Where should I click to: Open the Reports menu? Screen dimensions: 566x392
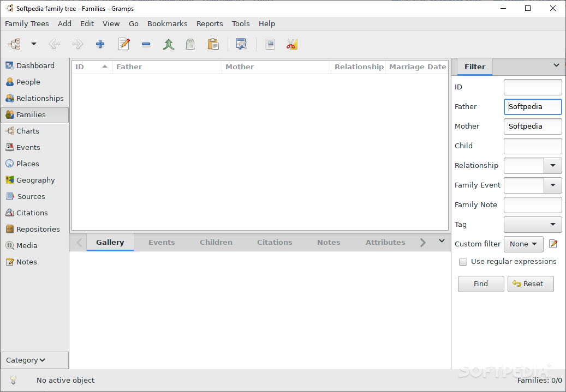(210, 24)
